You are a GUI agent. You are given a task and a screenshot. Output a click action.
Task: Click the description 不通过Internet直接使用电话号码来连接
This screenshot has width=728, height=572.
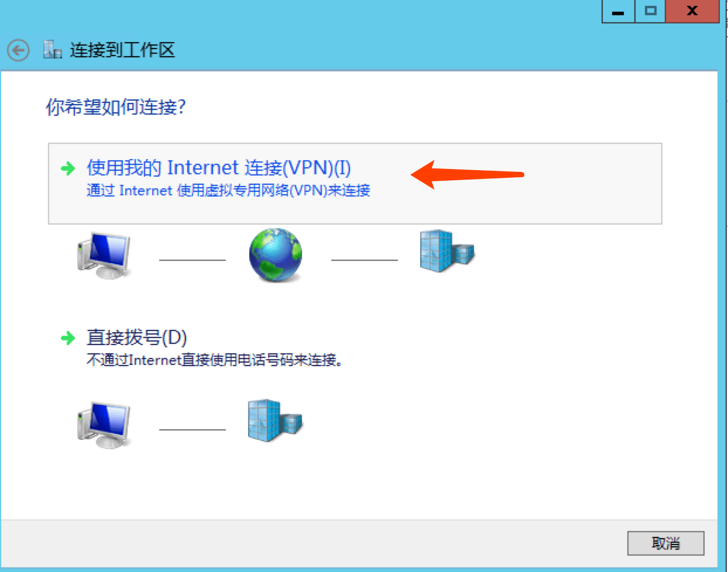tap(215, 360)
